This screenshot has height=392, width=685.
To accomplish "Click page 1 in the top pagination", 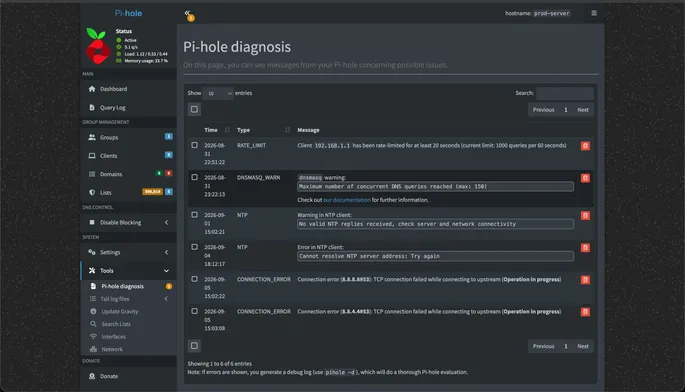I will coord(566,110).
